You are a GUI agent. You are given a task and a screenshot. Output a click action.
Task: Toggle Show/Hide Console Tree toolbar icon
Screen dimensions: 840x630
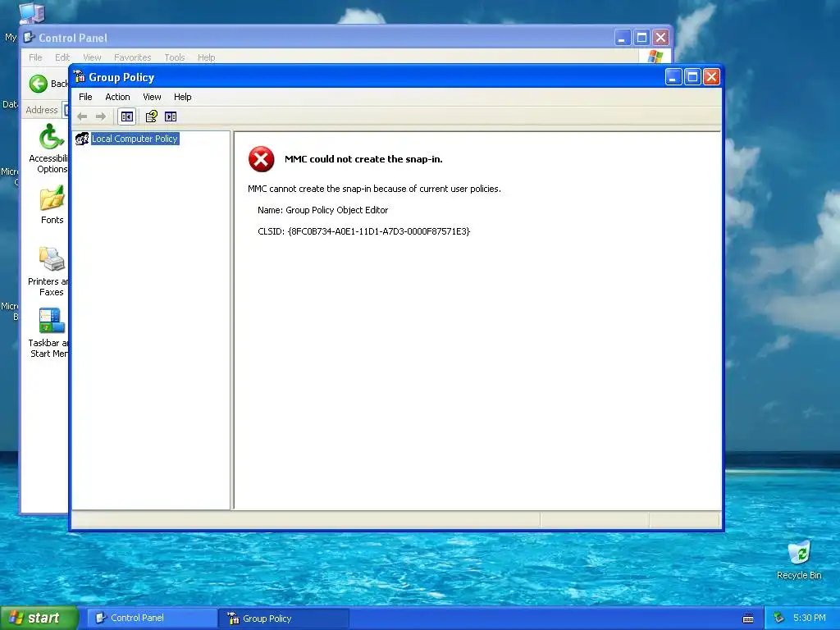coord(127,116)
